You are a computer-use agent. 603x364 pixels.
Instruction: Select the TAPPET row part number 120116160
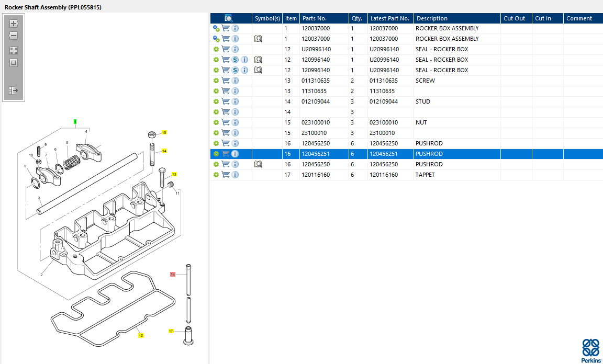tap(316, 175)
